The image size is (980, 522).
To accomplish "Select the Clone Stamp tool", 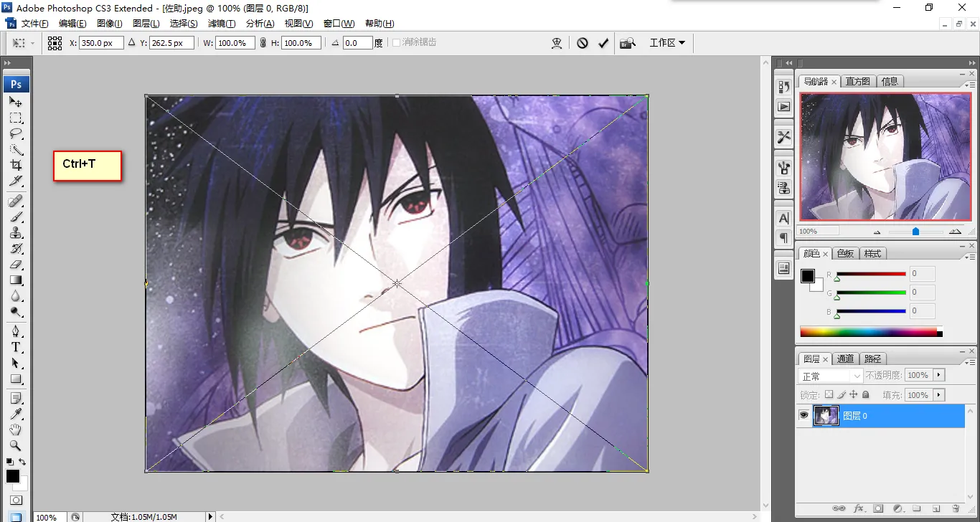I will click(16, 232).
